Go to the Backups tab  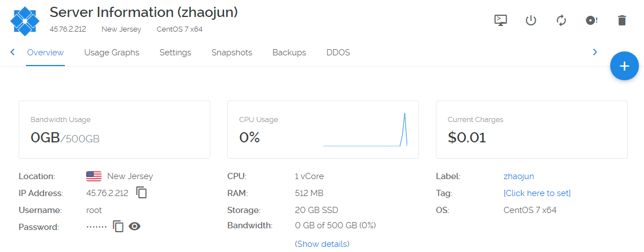pos(289,53)
